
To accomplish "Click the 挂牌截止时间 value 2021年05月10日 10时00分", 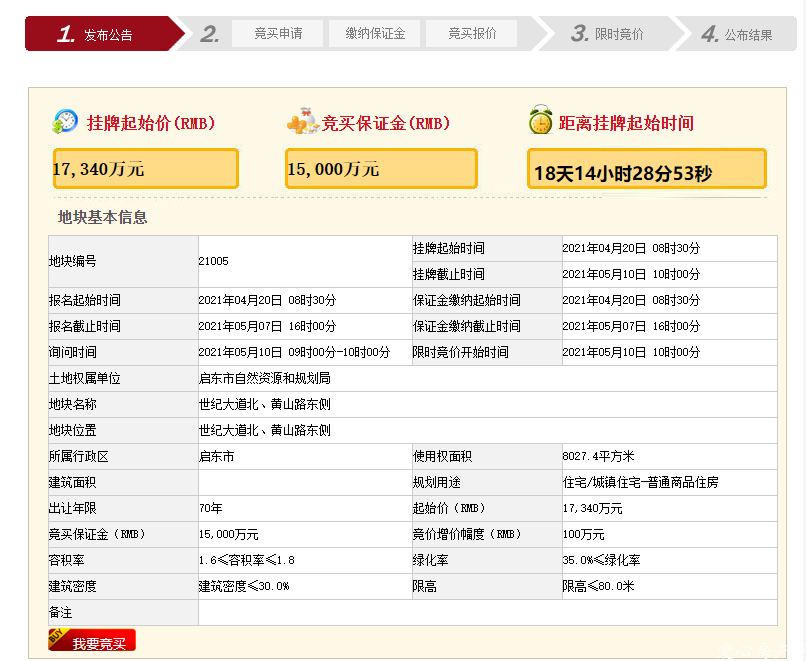I will pyautogui.click(x=631, y=274).
